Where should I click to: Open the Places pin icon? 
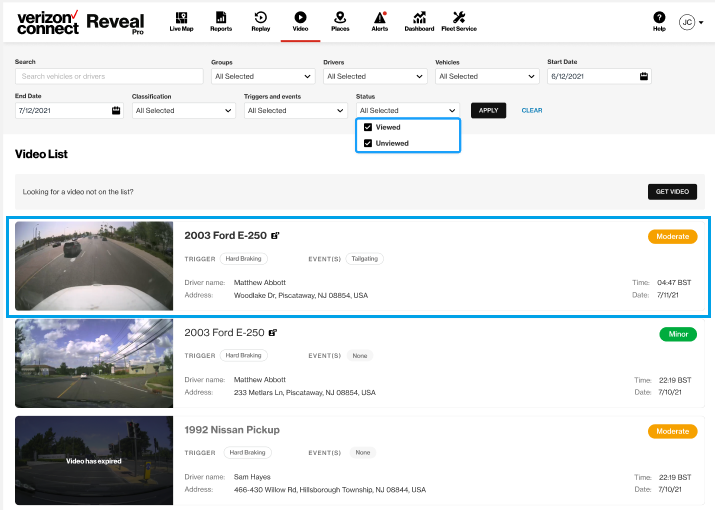(340, 17)
